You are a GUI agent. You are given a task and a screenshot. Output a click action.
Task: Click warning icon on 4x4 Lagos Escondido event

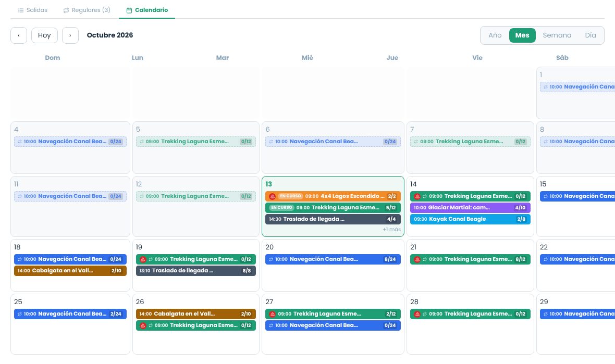coord(272,196)
